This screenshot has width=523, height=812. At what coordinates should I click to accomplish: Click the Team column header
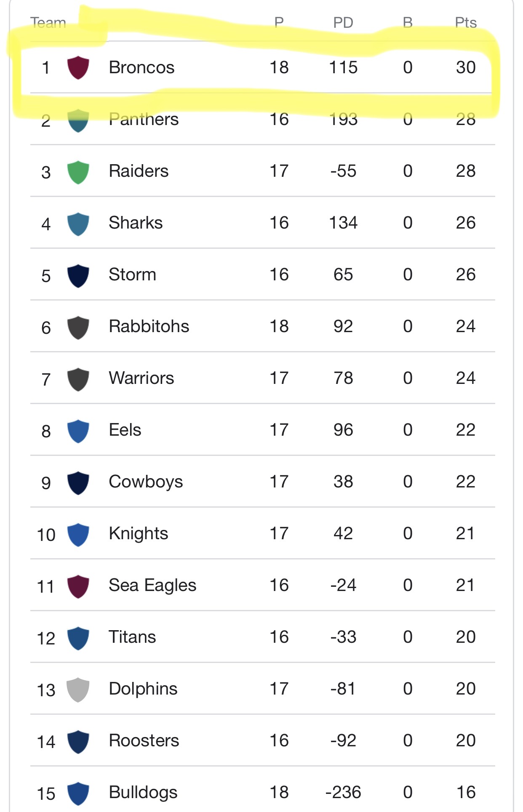click(x=48, y=22)
